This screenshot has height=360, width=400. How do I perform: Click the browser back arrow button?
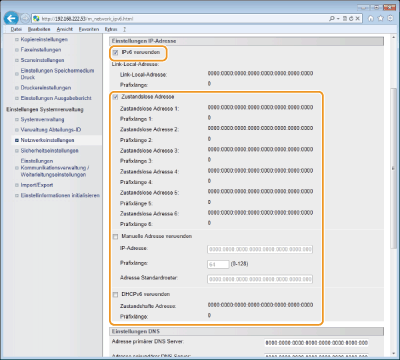point(11,18)
